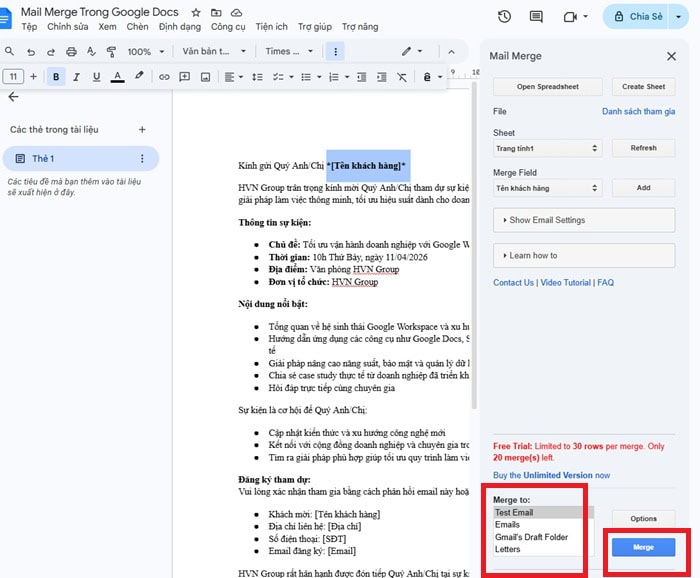700x578 pixels.
Task: Open the zoom 100% dropdown
Action: [x=146, y=52]
